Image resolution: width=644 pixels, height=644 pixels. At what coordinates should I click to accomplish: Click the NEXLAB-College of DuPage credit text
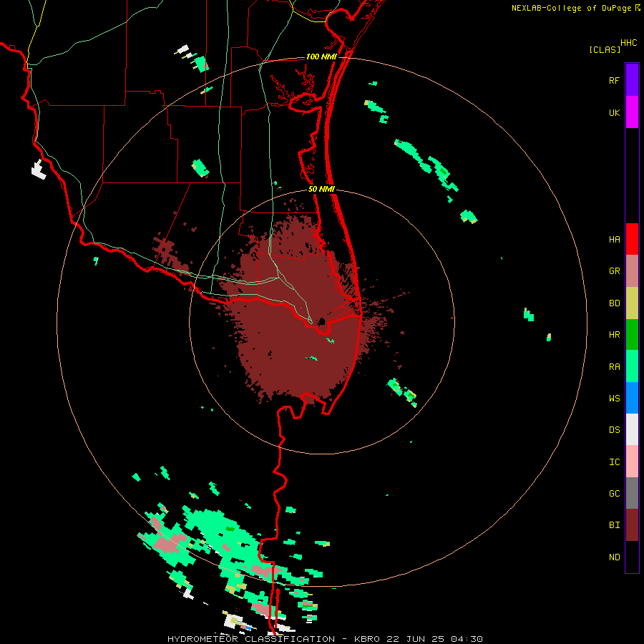click(571, 8)
